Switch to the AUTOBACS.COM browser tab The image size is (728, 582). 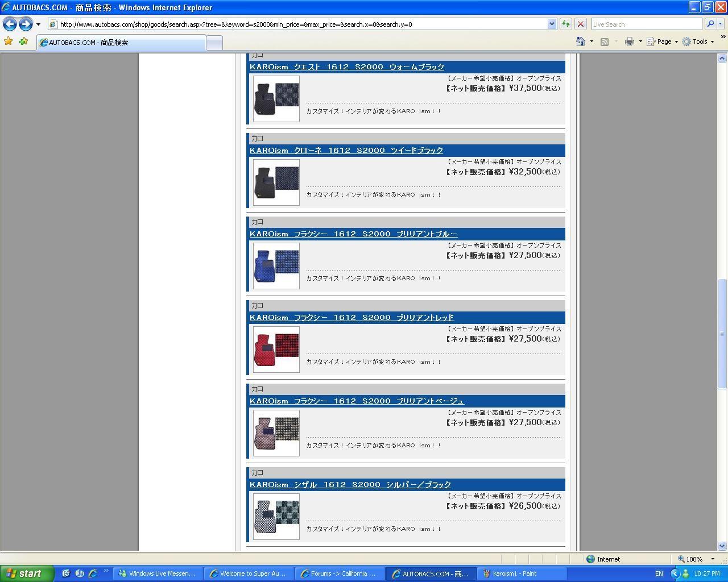(121, 43)
